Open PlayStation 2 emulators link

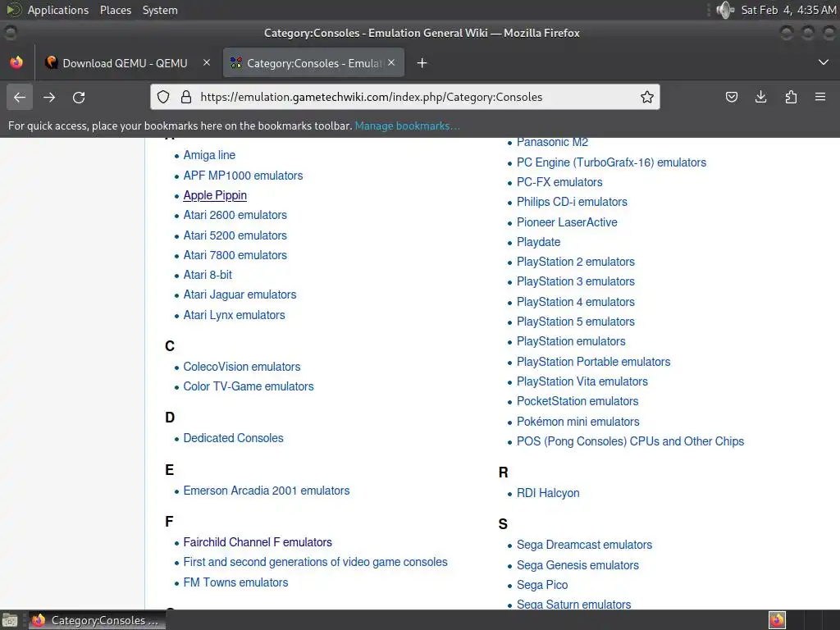tap(575, 262)
